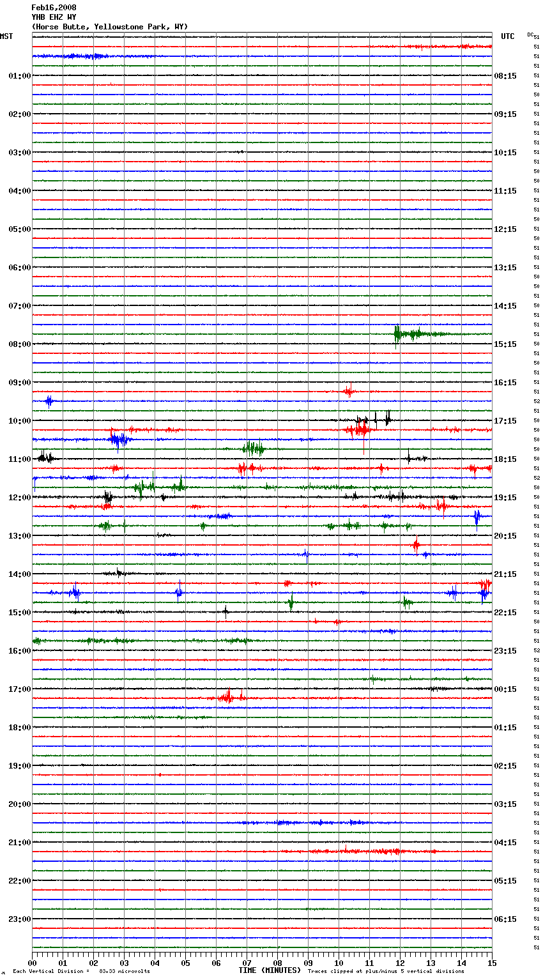
Task: Click the TIME (MINUTES) axis title
Action: (x=270, y=970)
